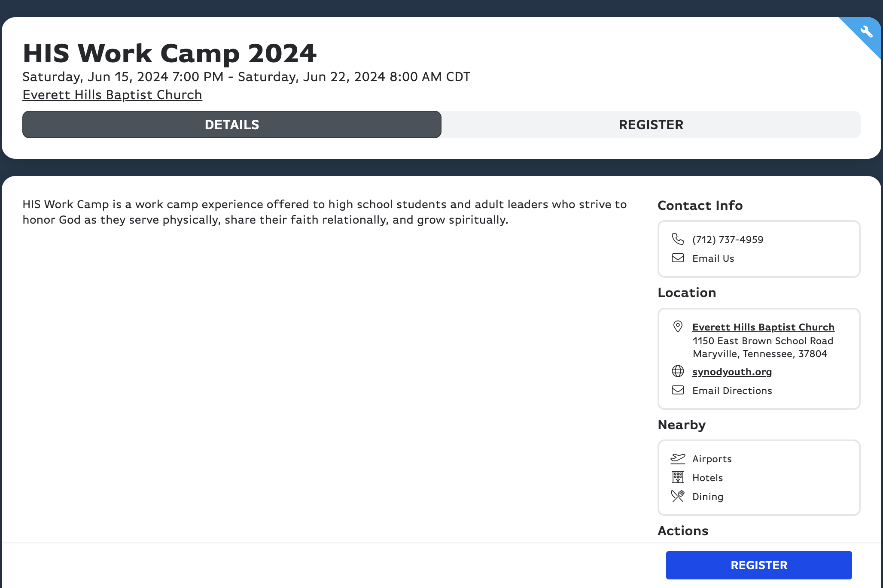Click the Email Us link
This screenshot has height=588, width=883.
(x=713, y=258)
